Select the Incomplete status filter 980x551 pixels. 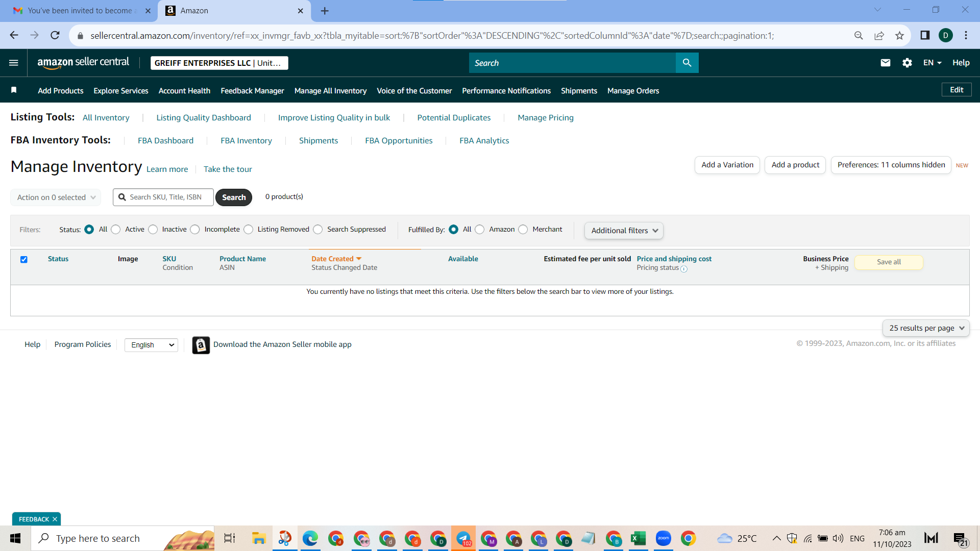coord(195,230)
